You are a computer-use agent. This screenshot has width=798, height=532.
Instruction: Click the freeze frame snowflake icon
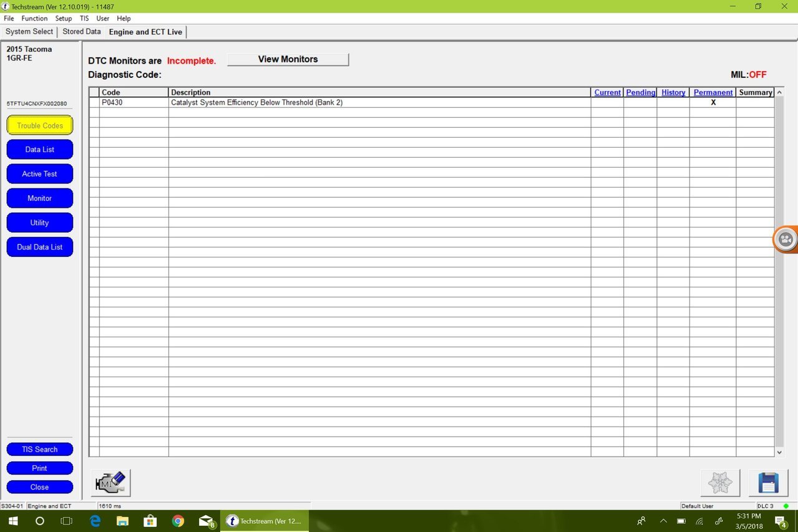tap(720, 483)
